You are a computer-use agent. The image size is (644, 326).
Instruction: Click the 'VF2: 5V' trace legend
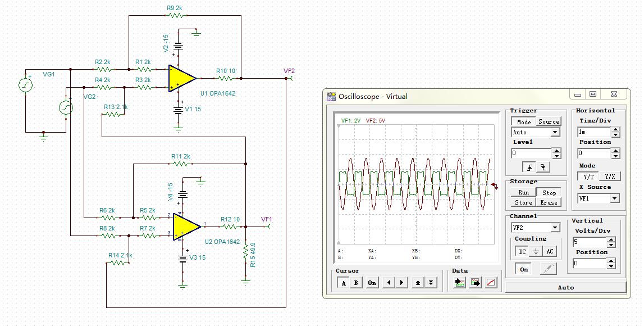pyautogui.click(x=376, y=120)
